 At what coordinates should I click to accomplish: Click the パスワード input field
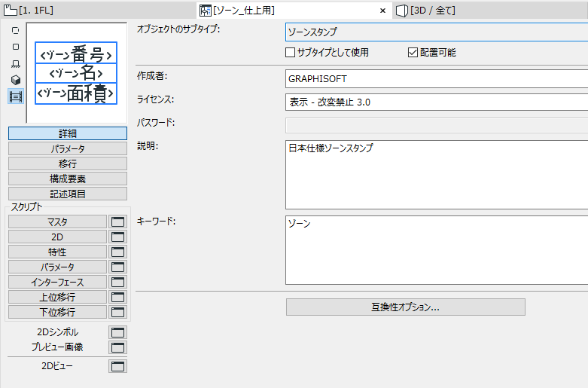point(437,125)
